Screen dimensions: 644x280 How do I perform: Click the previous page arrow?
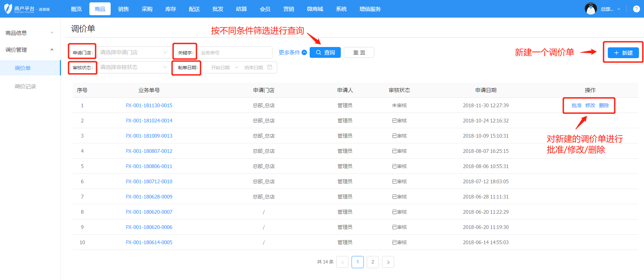[x=342, y=262]
